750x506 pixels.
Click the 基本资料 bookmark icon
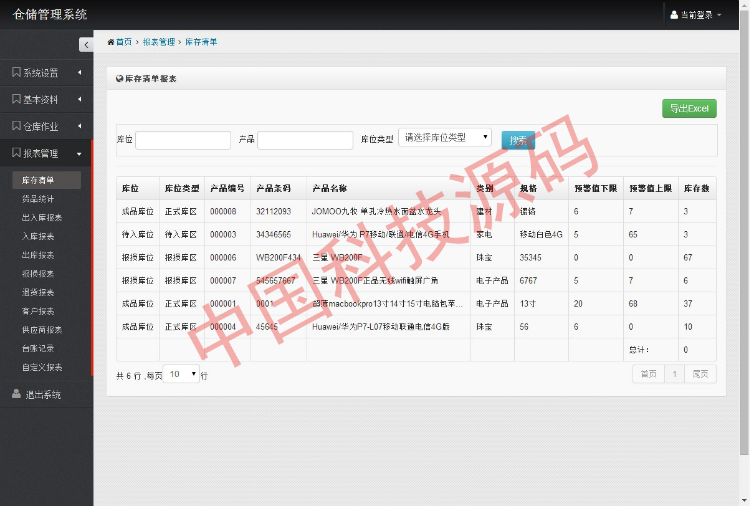point(16,99)
